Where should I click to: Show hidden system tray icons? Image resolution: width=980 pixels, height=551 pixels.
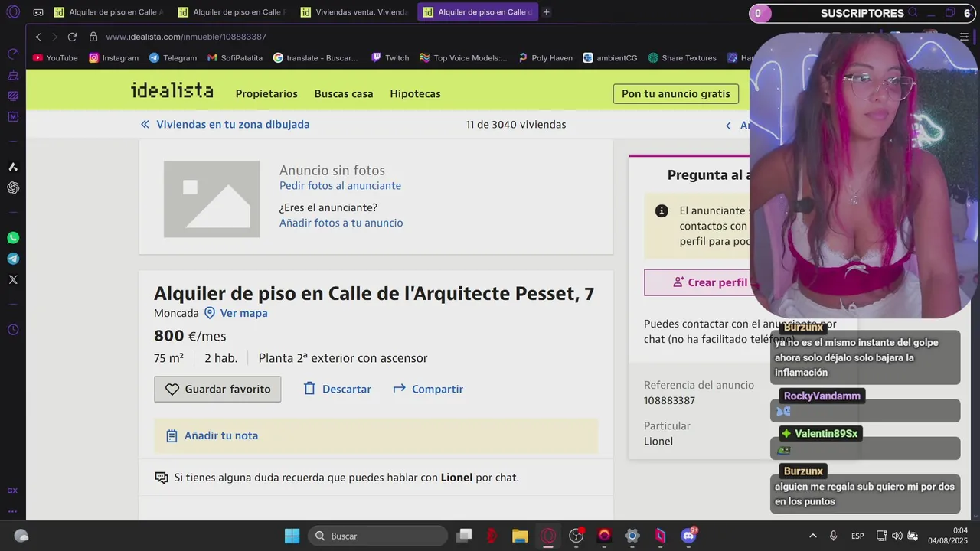(x=812, y=536)
